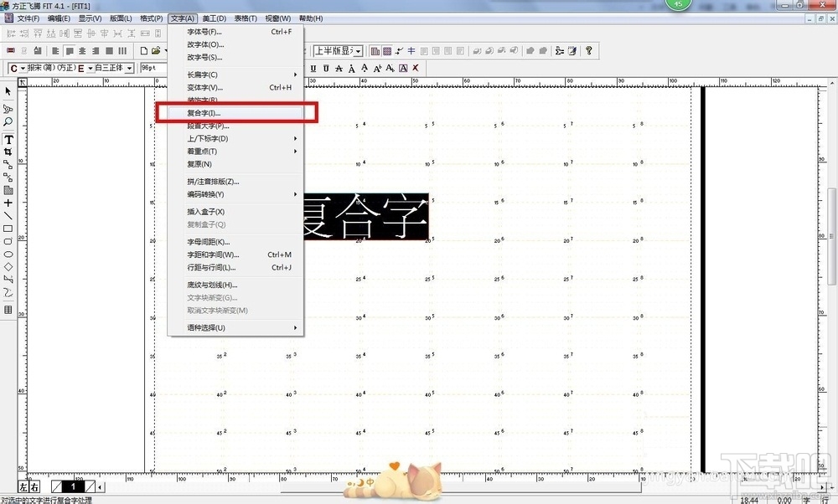Click the selected 复合字 text block
This screenshot has width=838, height=504.
tap(366, 217)
